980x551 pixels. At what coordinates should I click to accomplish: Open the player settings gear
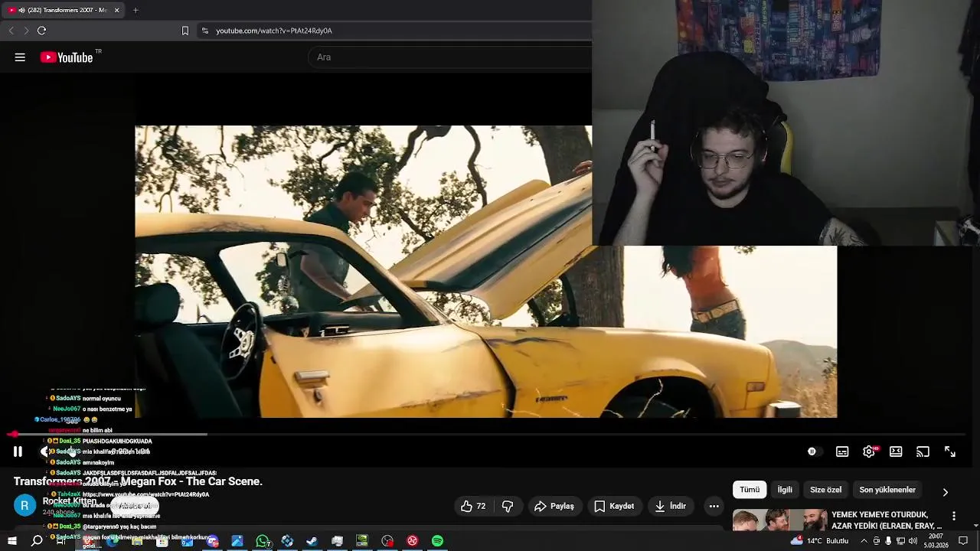(869, 452)
